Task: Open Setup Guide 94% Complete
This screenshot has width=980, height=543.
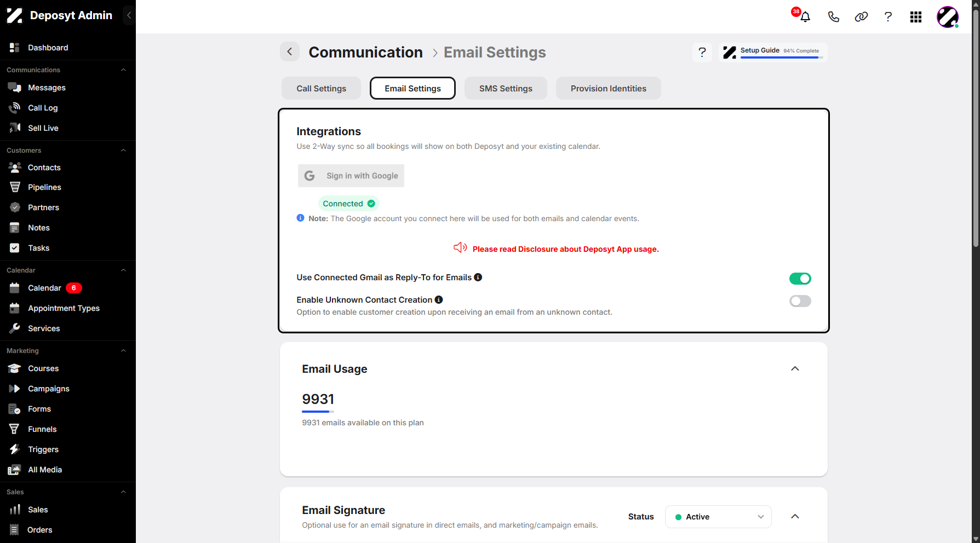Action: (773, 53)
